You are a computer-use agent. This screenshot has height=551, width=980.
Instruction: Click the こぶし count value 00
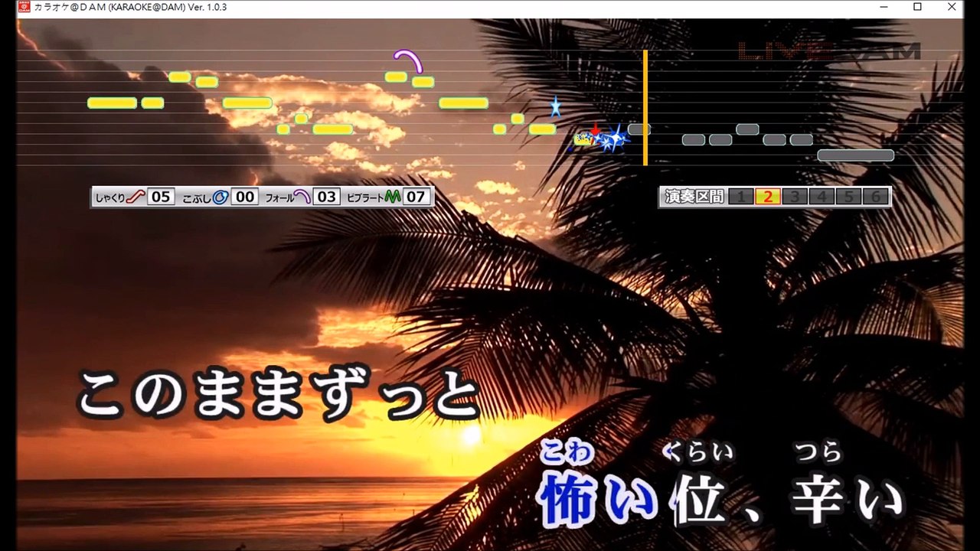[x=244, y=197]
